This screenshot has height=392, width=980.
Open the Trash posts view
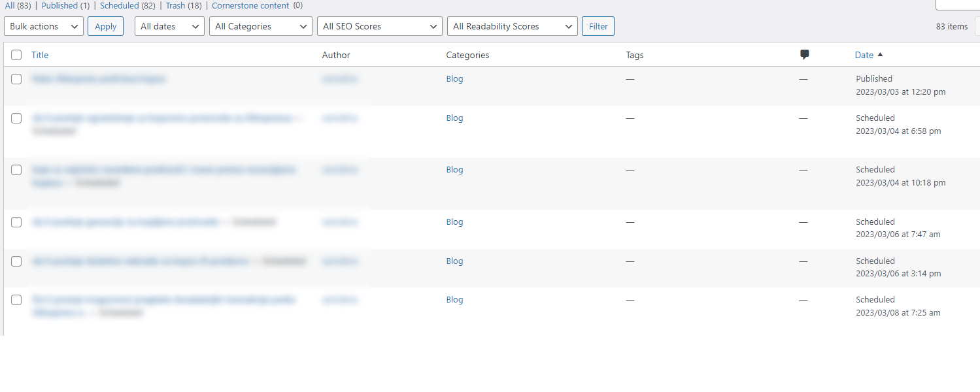pyautogui.click(x=175, y=5)
